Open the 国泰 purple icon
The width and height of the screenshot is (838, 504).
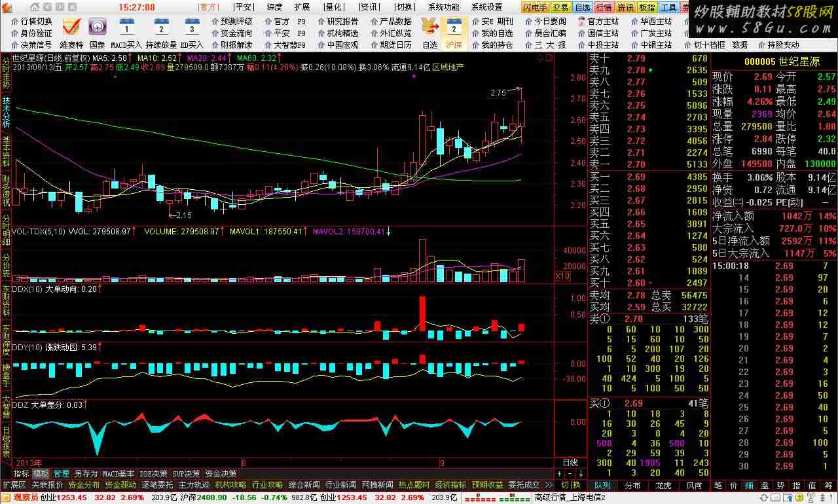point(97,27)
